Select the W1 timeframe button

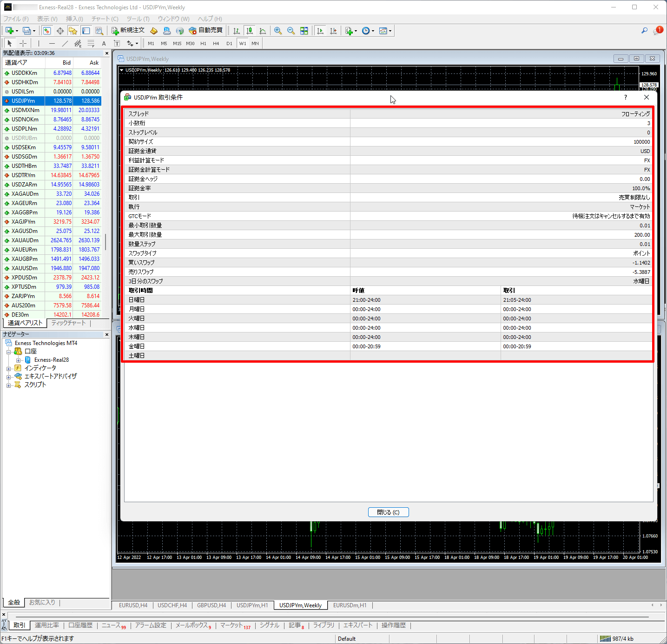click(243, 43)
